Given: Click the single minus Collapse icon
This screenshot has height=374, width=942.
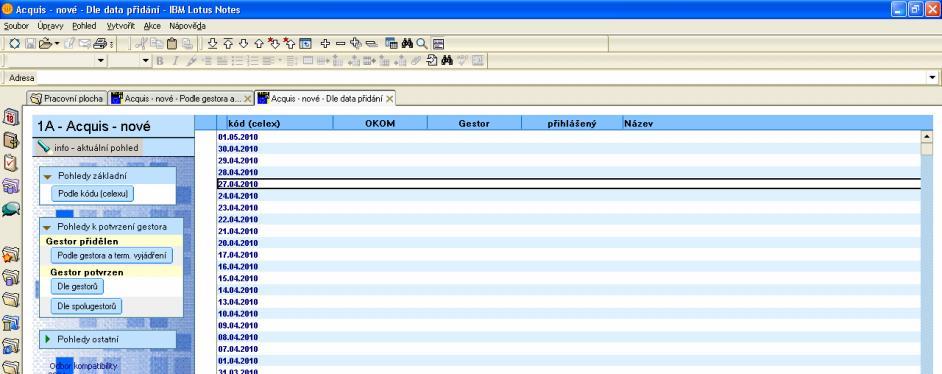Looking at the screenshot, I should [x=340, y=44].
